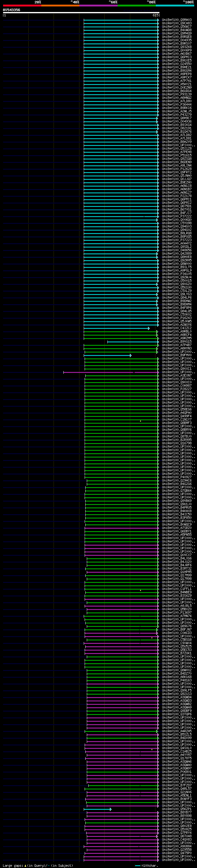This screenshot has width=197, height=868.
Task: Select label UniRef100_P40927
Action: [177, 477]
